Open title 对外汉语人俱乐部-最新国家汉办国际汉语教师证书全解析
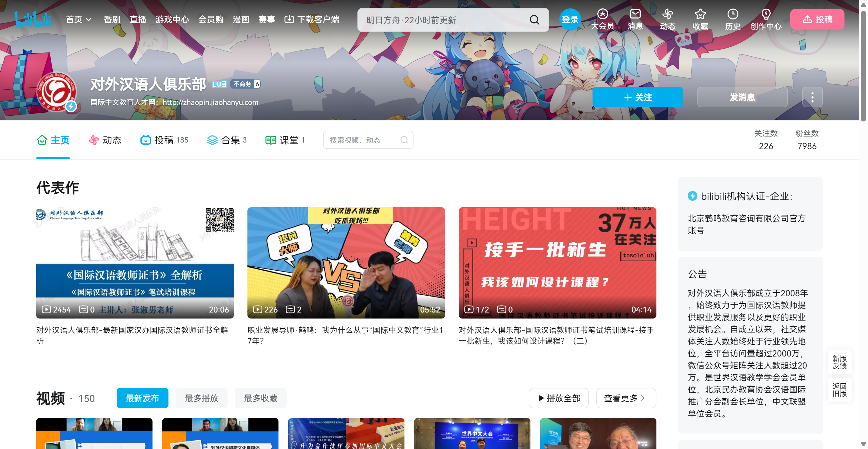 [132, 335]
